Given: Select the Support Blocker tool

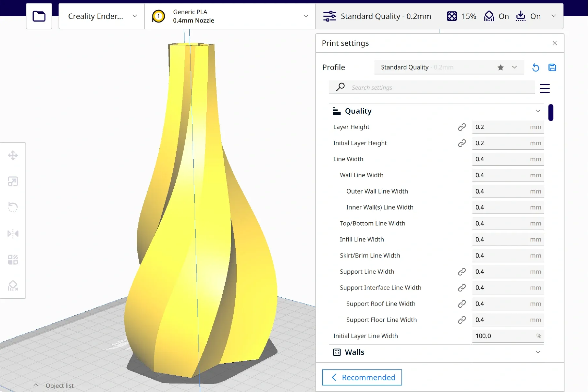Looking at the screenshot, I should click(x=13, y=286).
